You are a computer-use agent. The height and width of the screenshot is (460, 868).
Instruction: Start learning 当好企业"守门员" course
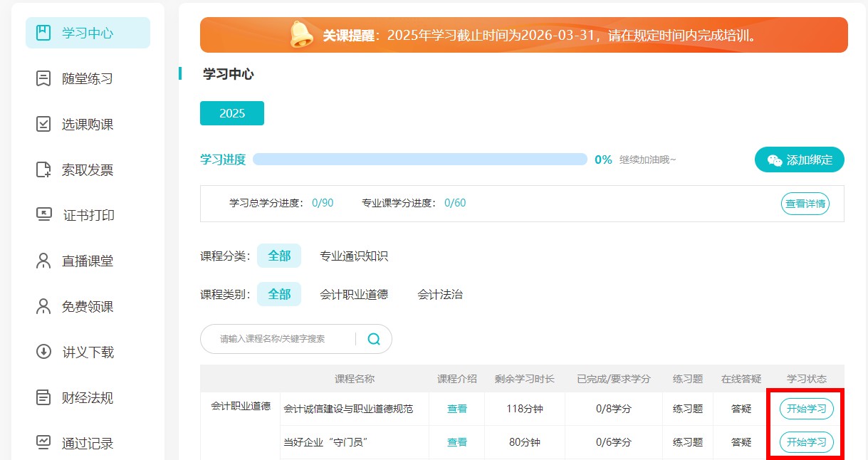[807, 442]
